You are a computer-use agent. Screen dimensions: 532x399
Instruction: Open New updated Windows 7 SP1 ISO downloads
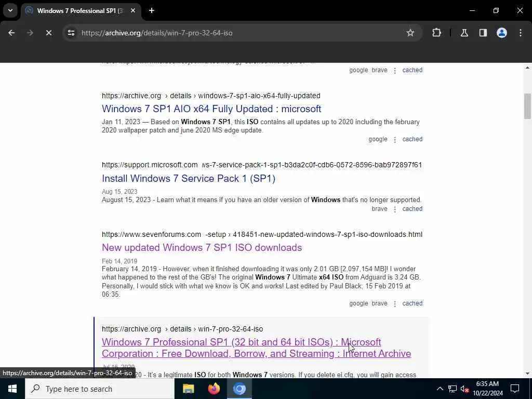click(202, 248)
